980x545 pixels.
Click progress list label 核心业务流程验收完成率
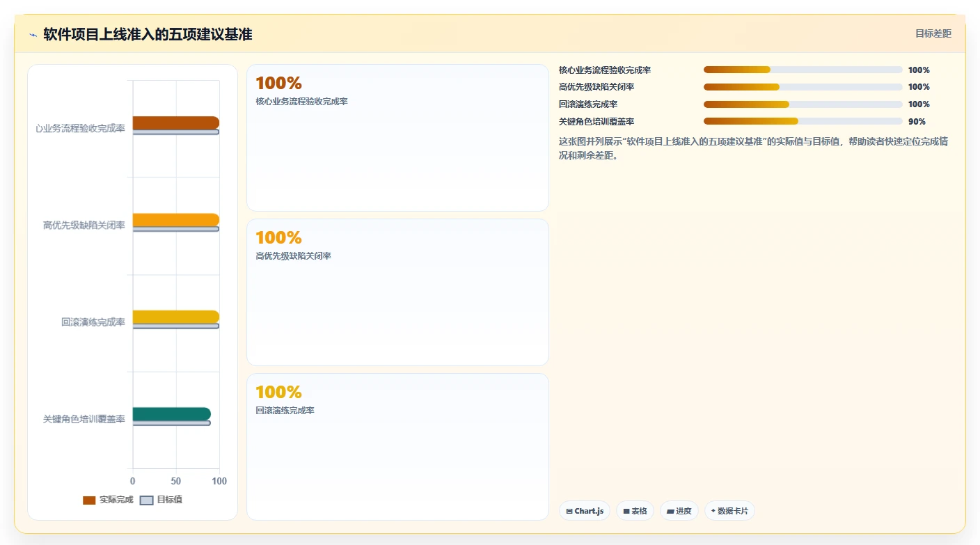605,70
